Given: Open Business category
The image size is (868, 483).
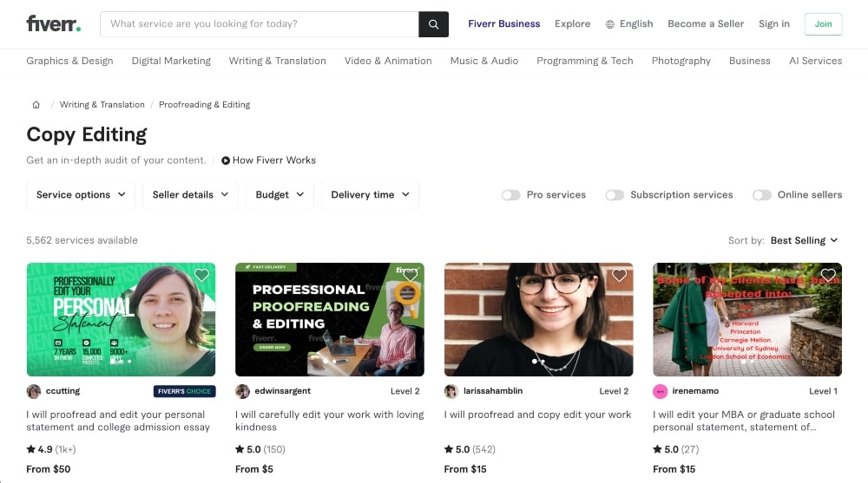Looking at the screenshot, I should 750,61.
